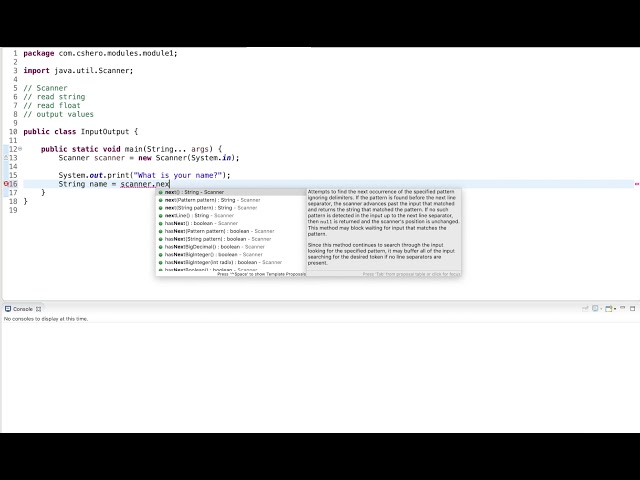
Task: Click Pin Console icon in console toolbar
Action: 585,309
